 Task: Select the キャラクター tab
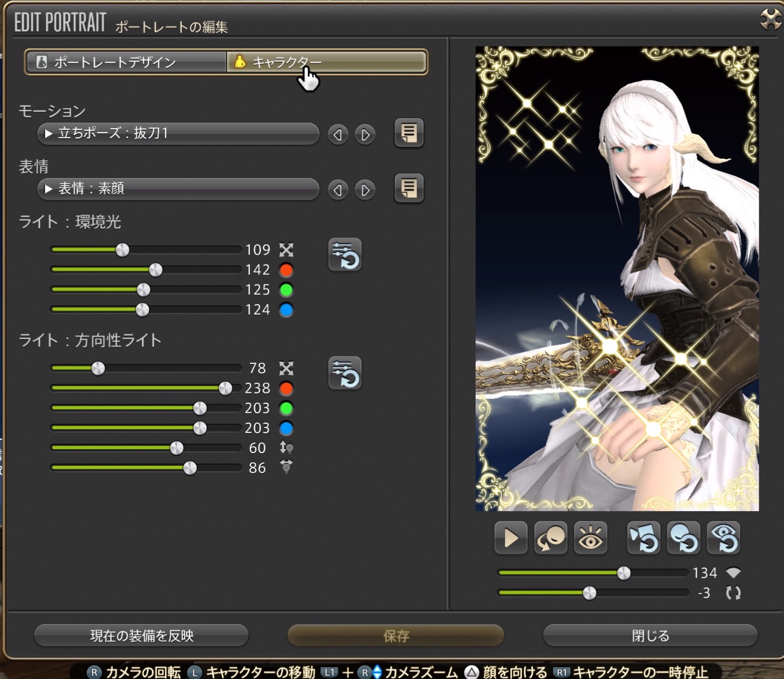326,62
